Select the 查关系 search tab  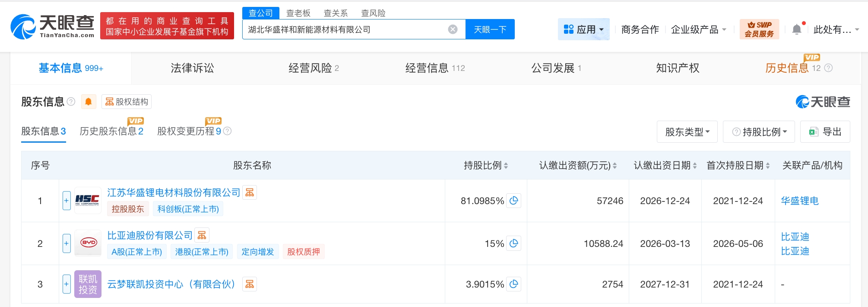pyautogui.click(x=336, y=13)
